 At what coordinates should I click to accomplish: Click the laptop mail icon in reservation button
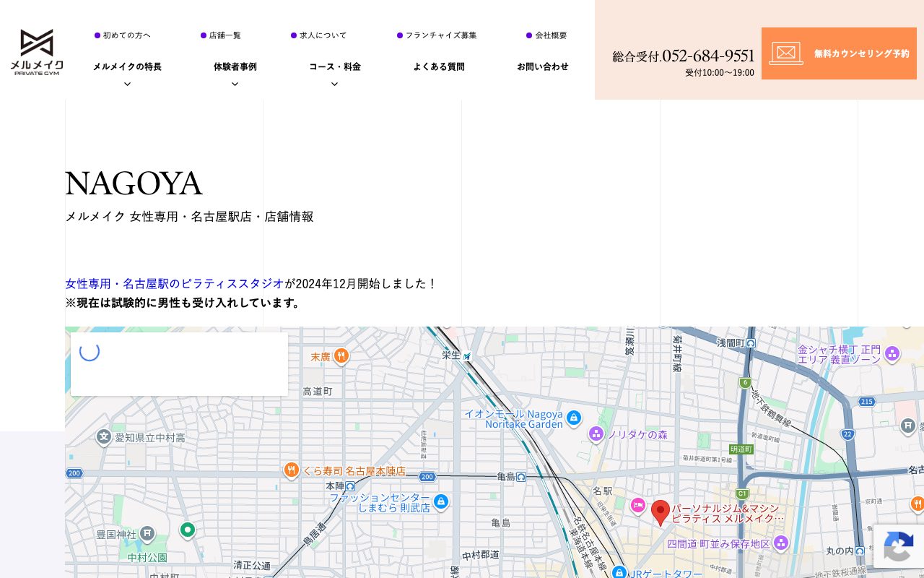(786, 53)
